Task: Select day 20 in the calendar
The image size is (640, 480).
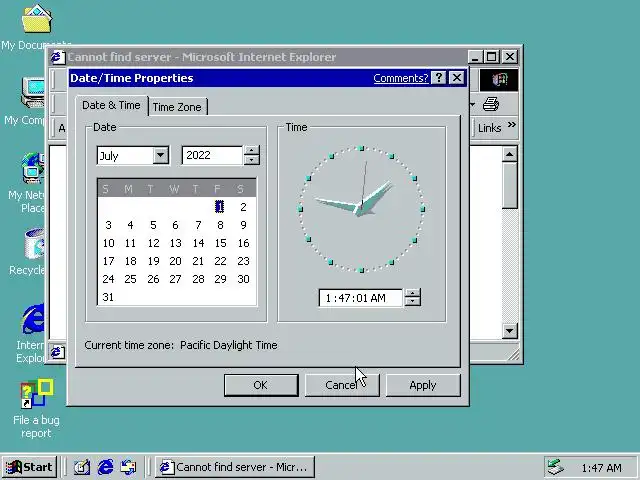Action: 176,261
